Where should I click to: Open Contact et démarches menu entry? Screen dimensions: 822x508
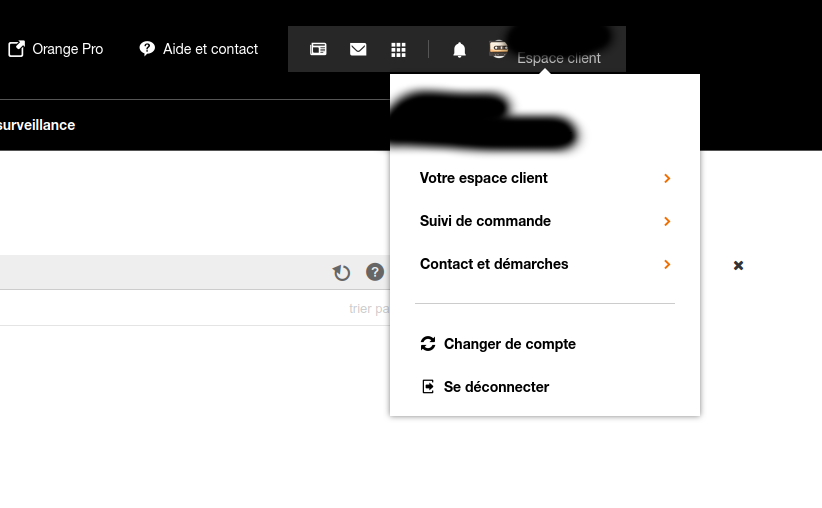click(545, 264)
